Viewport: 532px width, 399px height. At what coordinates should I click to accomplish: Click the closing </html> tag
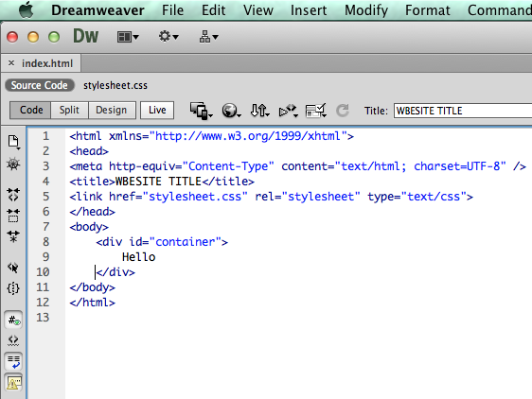93,303
